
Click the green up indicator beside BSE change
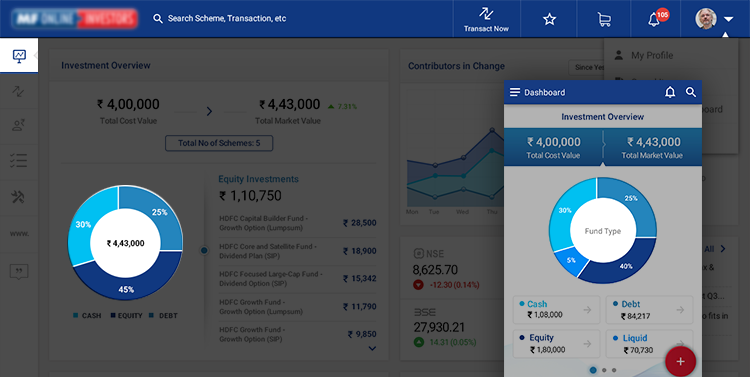[x=419, y=342]
